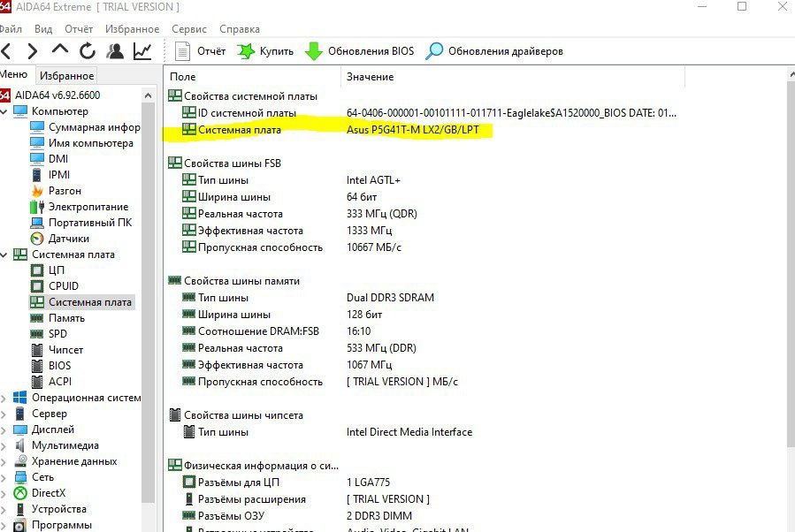Go up one level with up arrow

(60, 50)
